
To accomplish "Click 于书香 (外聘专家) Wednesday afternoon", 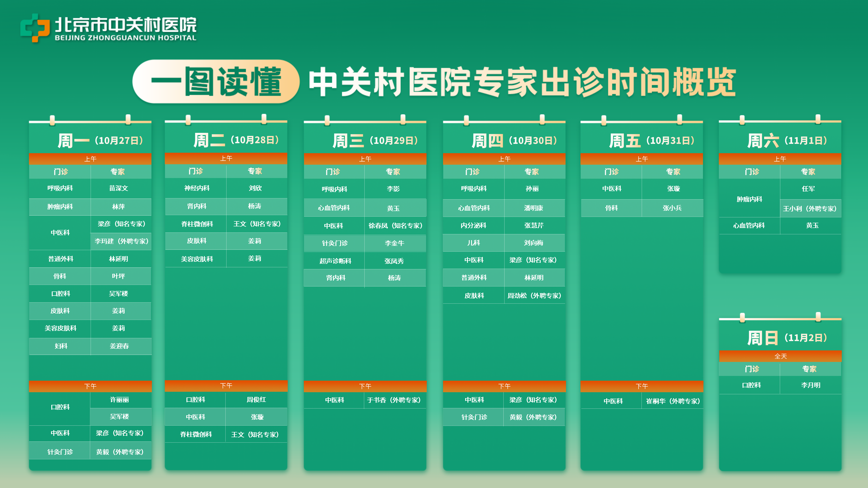I will click(394, 400).
